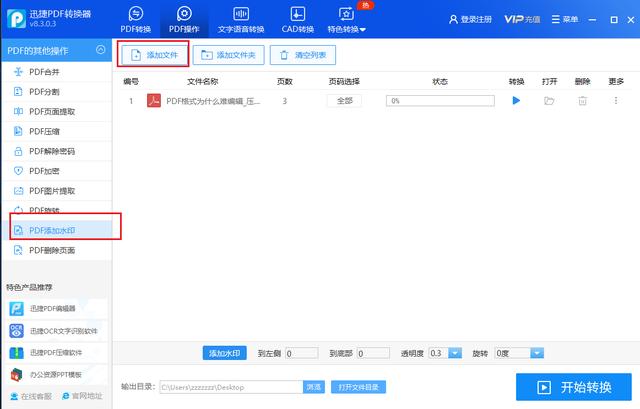The image size is (640, 409).
Task: Start conversion with blue play icon
Action: (516, 100)
